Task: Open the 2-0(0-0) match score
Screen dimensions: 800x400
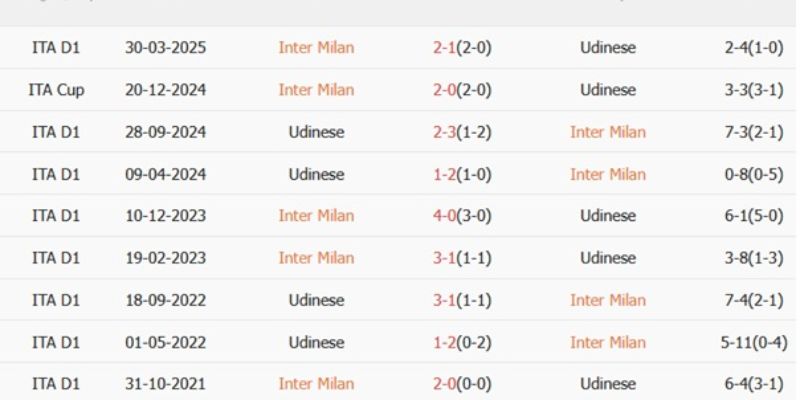Action: click(x=462, y=384)
